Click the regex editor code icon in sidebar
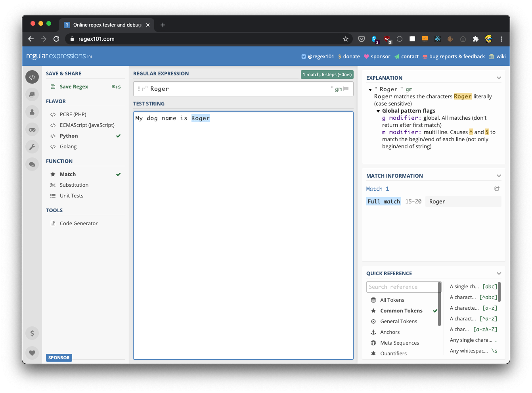 [x=32, y=77]
